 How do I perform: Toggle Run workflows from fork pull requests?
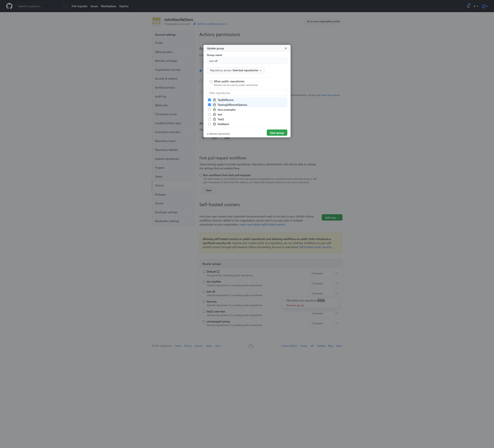coord(201,175)
